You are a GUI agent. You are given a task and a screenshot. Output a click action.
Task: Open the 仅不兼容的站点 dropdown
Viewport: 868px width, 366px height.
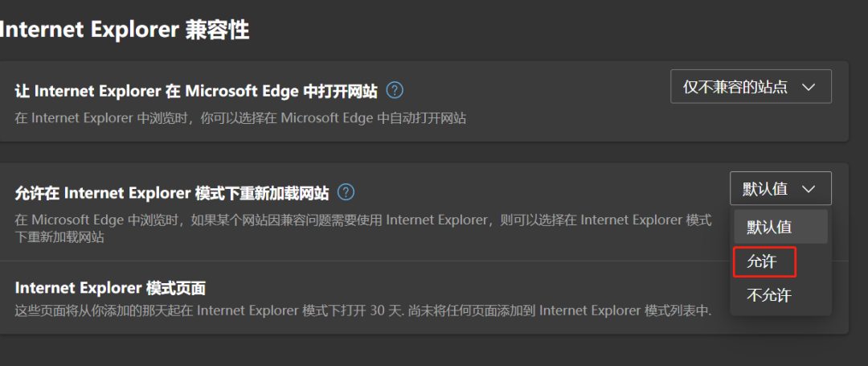click(x=751, y=86)
